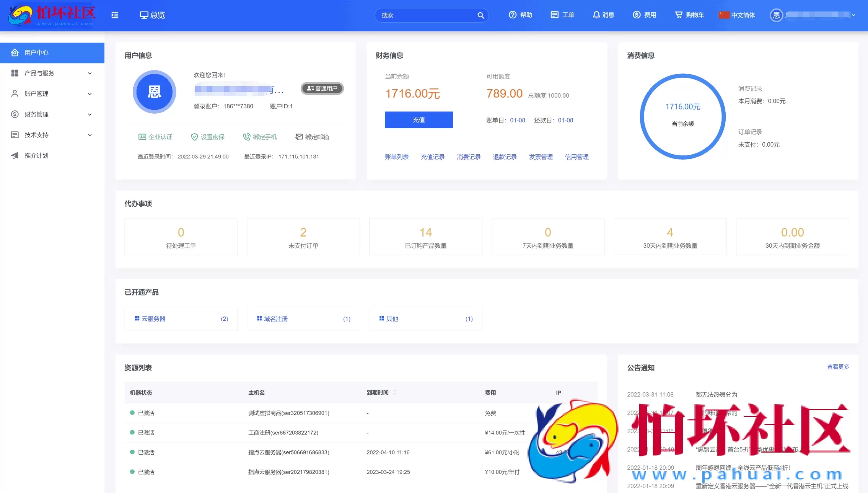The image size is (868, 493).
Task: Sort resources by 到期时间 column arrows
Action: [x=394, y=392]
